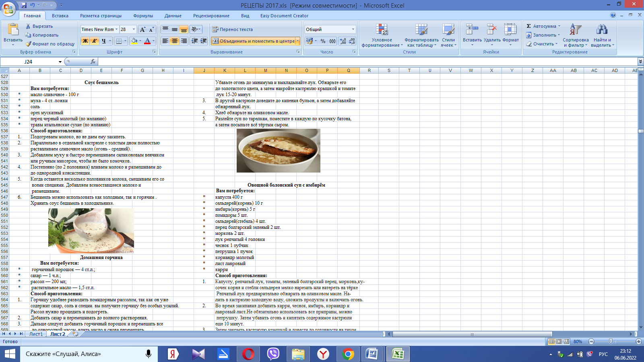Click the Вырезать (Cut) button
This screenshot has width=644, height=362.
(39, 26)
